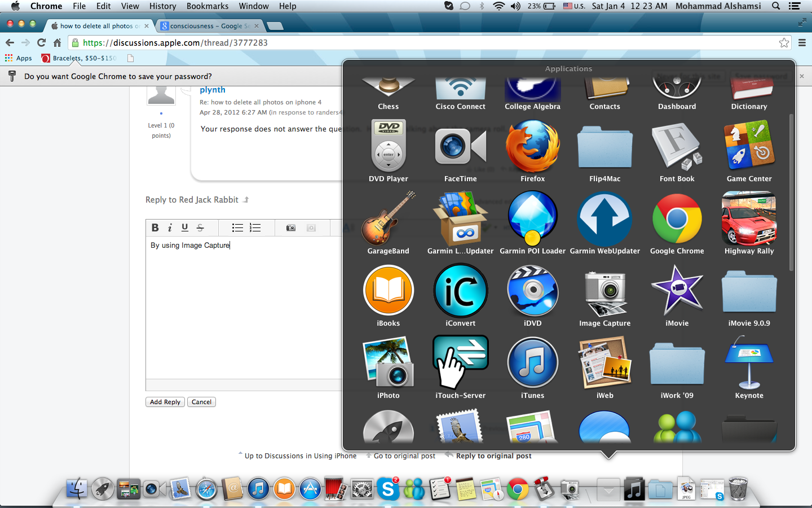Open iBooks in the Applications stack grid

click(x=389, y=291)
